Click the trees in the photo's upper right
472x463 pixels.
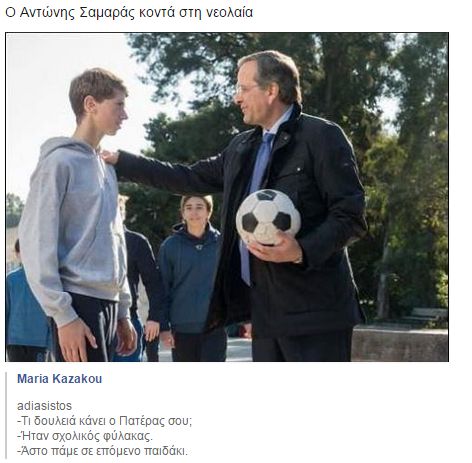[400, 83]
